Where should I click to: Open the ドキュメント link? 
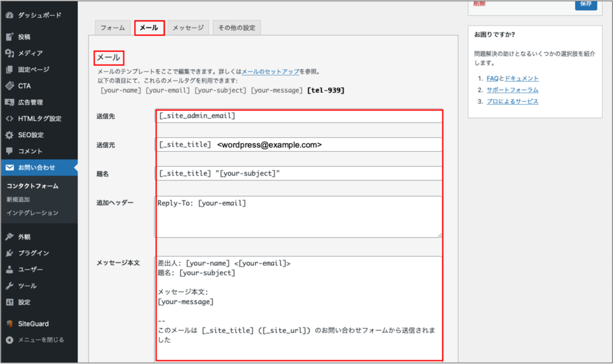pos(521,78)
